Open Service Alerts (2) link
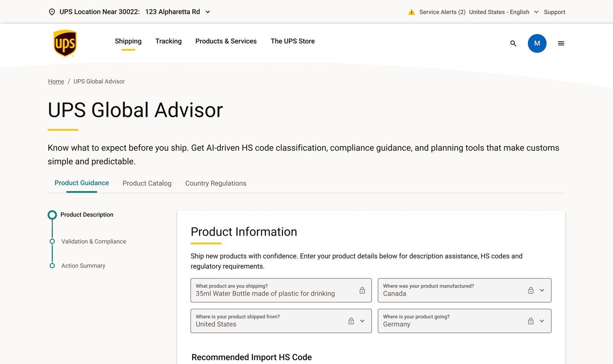Viewport: 613px width, 364px height. (443, 12)
